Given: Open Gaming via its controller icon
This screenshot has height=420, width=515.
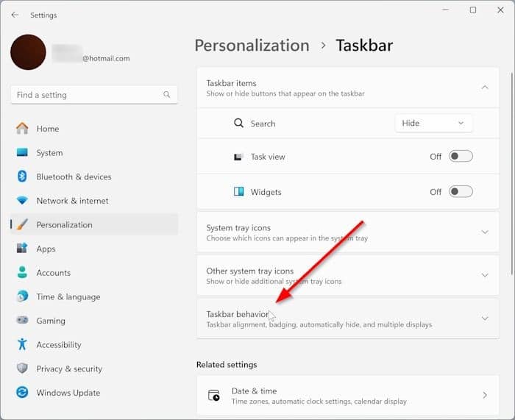Looking at the screenshot, I should pyautogui.click(x=22, y=321).
